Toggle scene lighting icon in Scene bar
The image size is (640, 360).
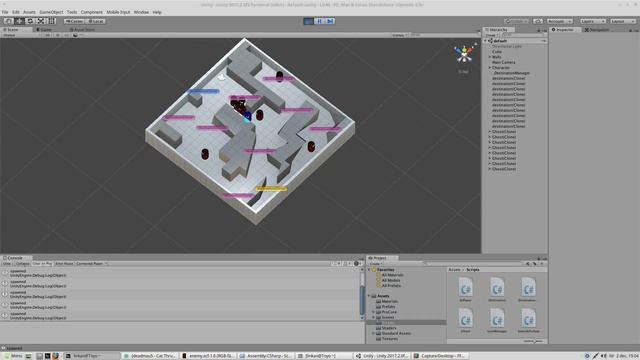point(58,35)
